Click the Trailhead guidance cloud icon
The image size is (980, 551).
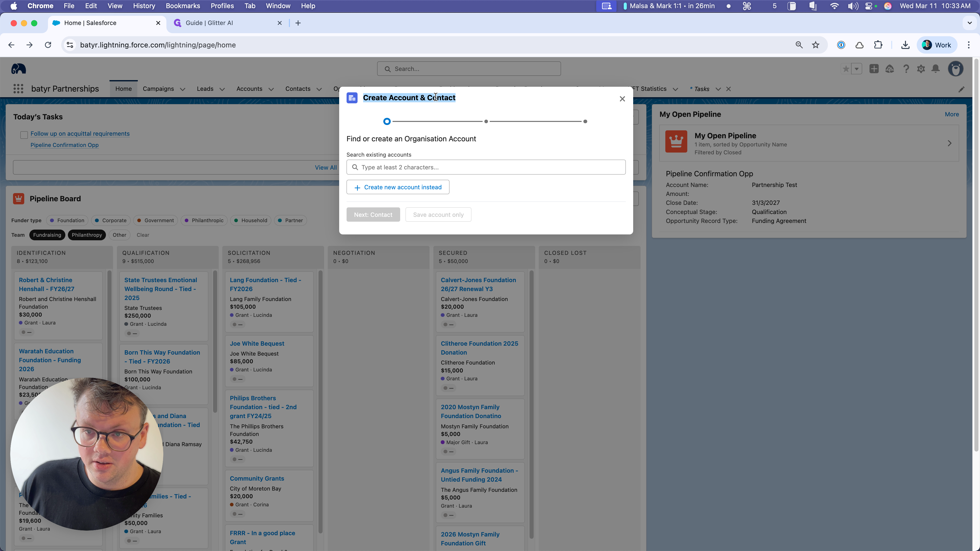coord(889,69)
